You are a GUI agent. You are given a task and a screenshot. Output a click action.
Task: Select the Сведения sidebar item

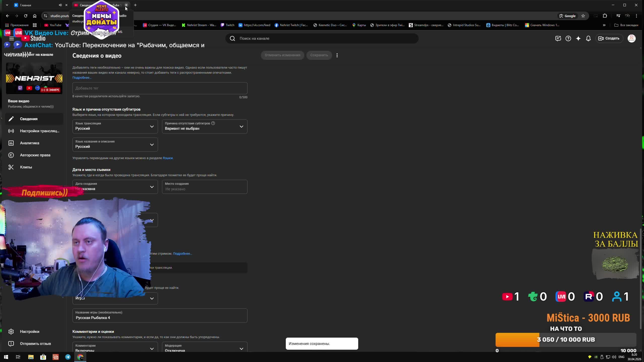click(x=29, y=119)
